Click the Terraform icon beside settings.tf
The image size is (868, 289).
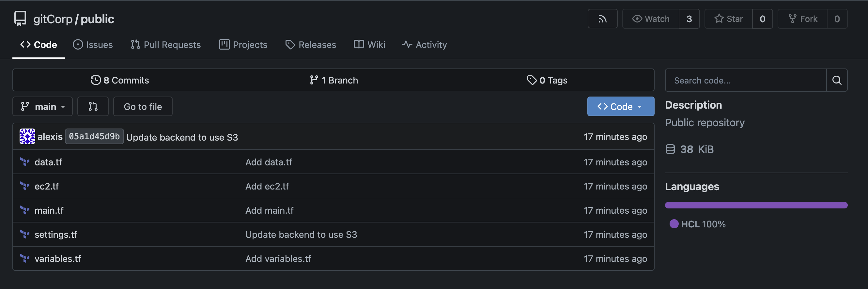[x=24, y=235]
